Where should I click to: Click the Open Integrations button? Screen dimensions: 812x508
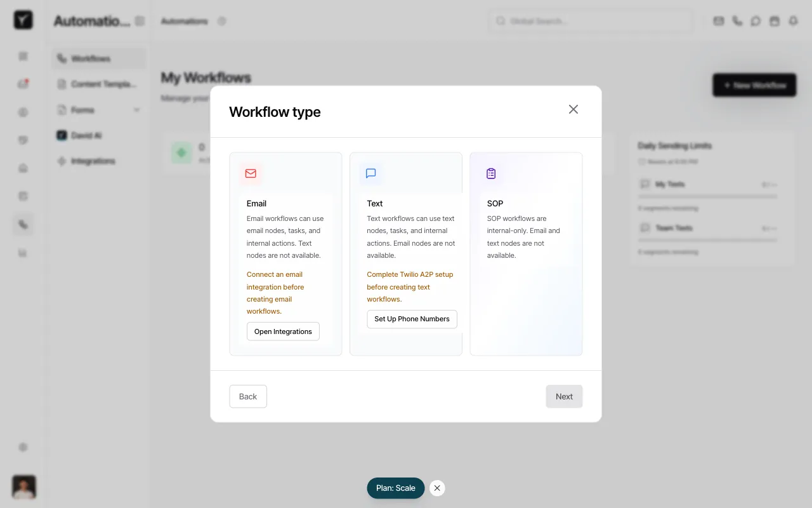pos(283,331)
